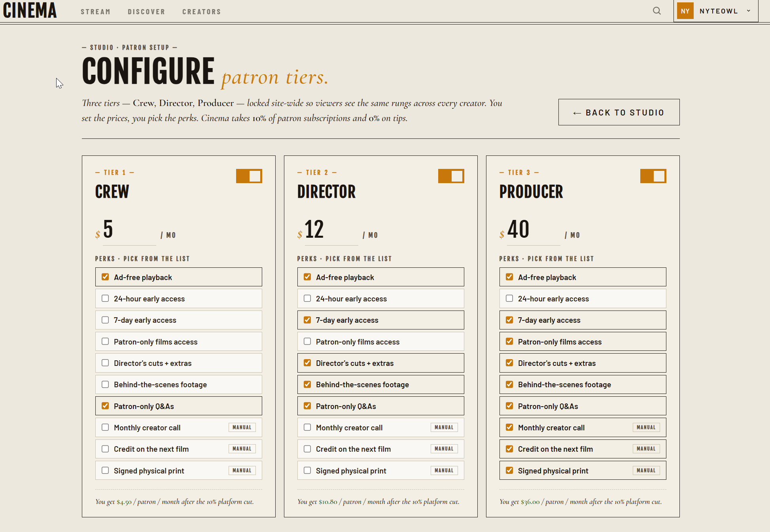The height and width of the screenshot is (532, 770).
Task: Uncheck Patron-only films access for Producer
Action: 509,341
